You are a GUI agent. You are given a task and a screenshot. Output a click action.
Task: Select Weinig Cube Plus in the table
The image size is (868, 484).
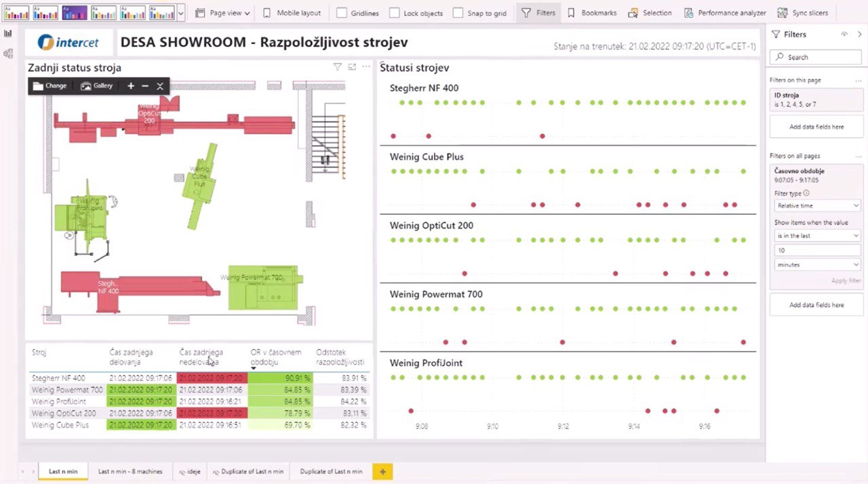point(60,425)
